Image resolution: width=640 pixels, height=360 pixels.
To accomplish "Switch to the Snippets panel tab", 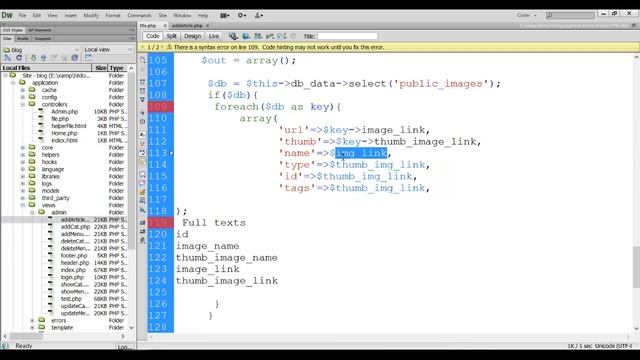I will click(42, 39).
